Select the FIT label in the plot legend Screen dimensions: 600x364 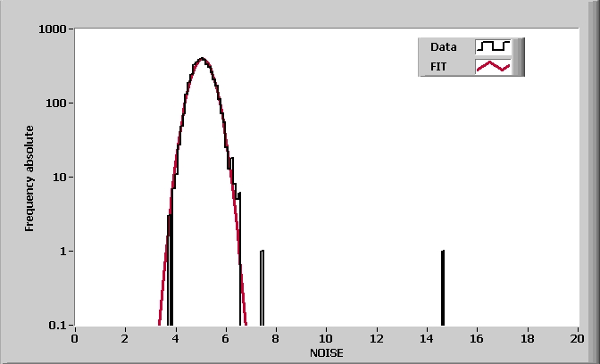click(x=438, y=66)
